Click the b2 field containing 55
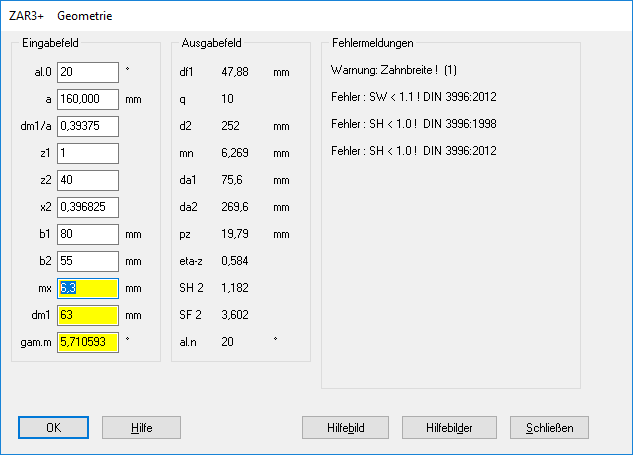 88,261
